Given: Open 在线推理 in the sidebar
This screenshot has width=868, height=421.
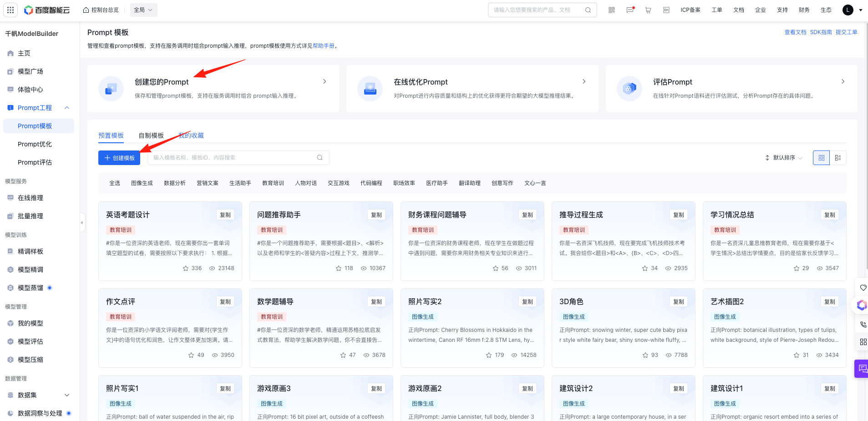Looking at the screenshot, I should click(x=38, y=198).
